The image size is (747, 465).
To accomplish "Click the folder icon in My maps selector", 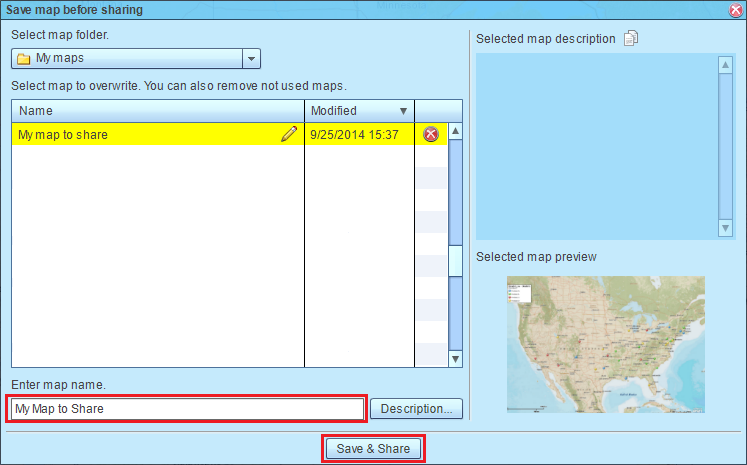I will [x=24, y=59].
